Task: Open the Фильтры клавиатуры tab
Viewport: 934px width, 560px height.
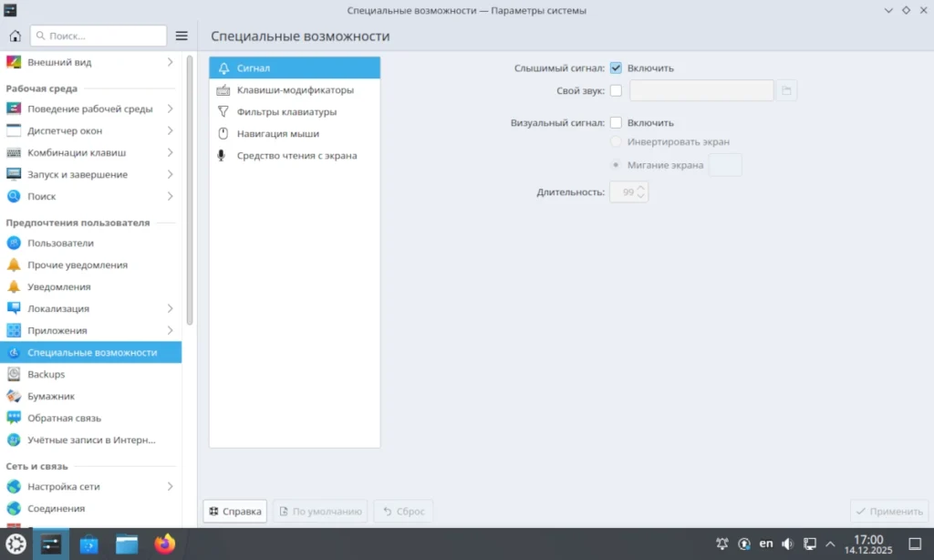Action: pos(295,112)
